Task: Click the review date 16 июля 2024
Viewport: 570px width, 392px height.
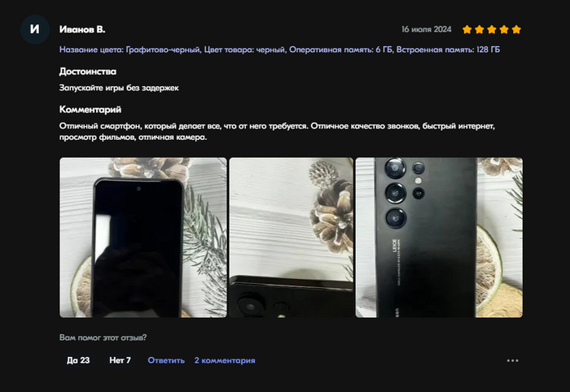Action: pyautogui.click(x=427, y=29)
